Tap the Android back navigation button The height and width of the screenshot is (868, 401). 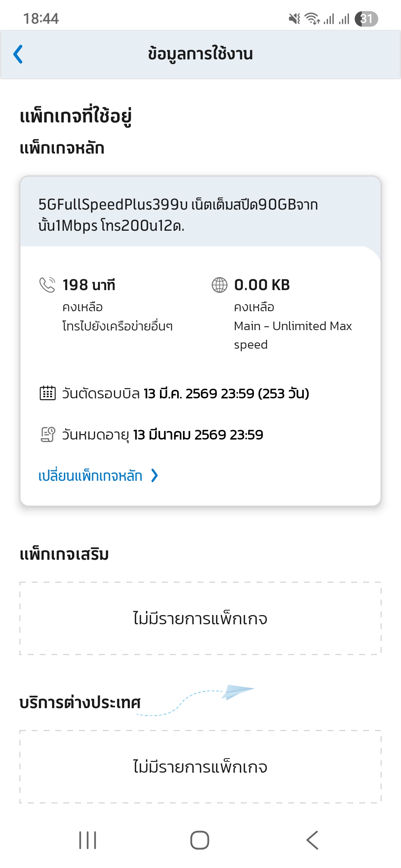tap(312, 840)
